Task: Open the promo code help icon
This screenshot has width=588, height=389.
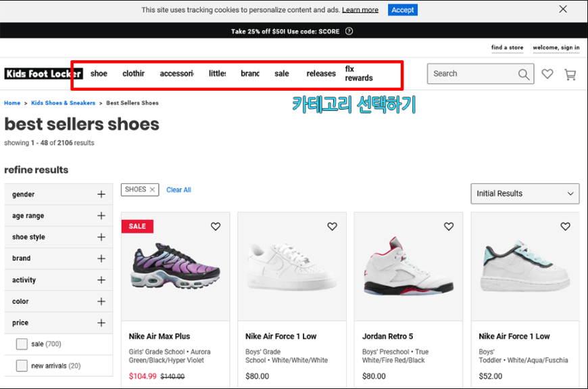Action: coord(349,31)
